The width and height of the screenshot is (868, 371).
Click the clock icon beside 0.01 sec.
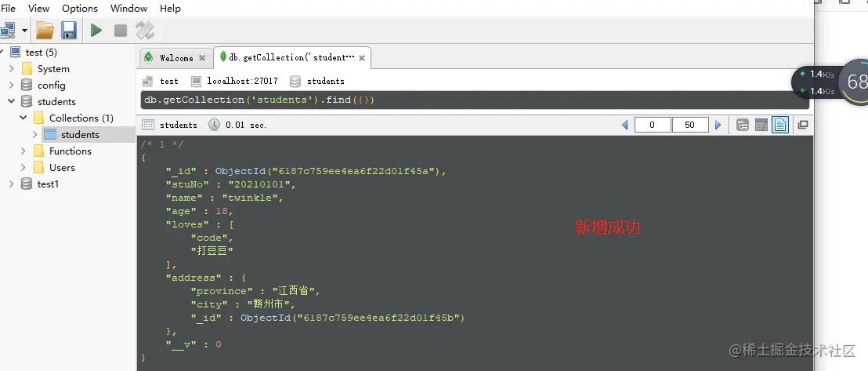click(x=214, y=125)
